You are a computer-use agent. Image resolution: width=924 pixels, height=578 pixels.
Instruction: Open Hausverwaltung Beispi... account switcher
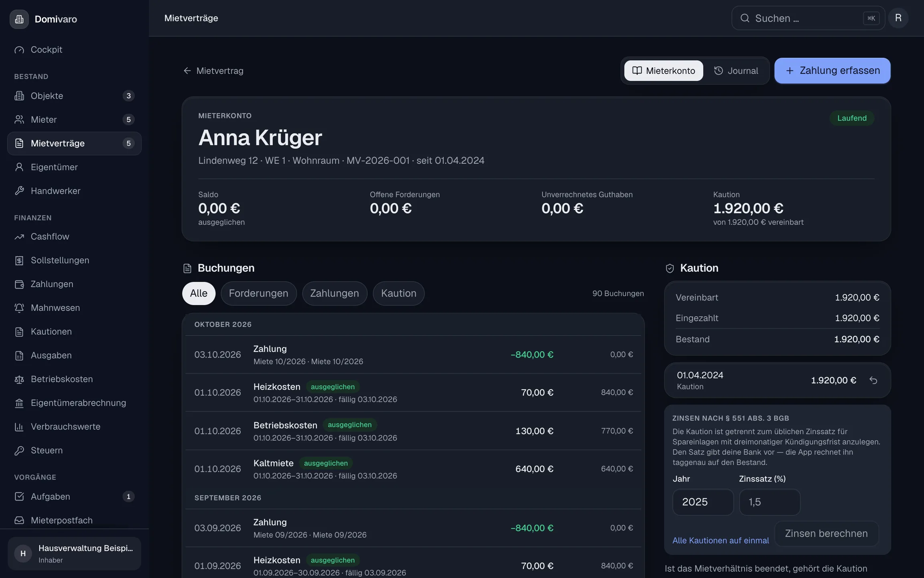tap(74, 554)
